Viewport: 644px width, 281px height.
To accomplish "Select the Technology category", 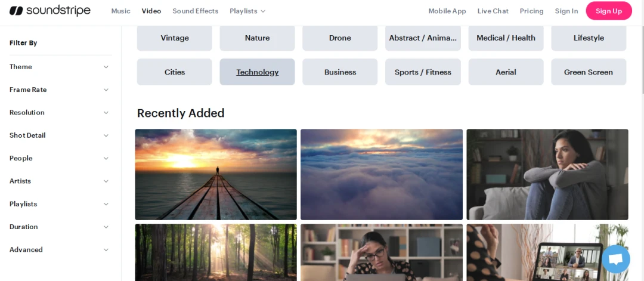I will (x=257, y=72).
